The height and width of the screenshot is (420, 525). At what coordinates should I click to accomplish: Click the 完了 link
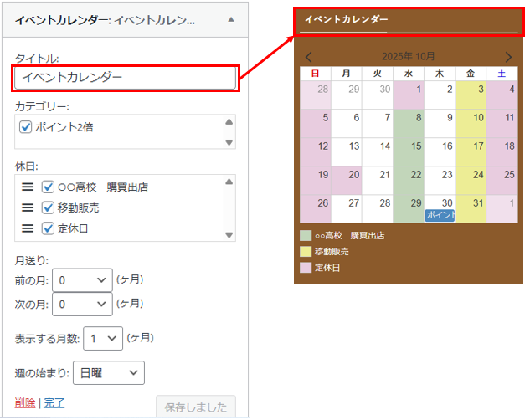click(54, 403)
